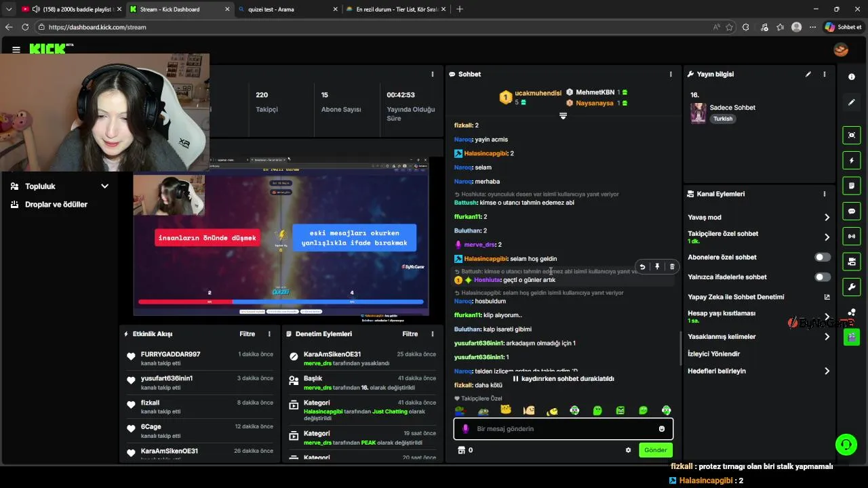This screenshot has height=488, width=868.
Task: Click the paused-chat banner to resume chat
Action: coord(564,379)
